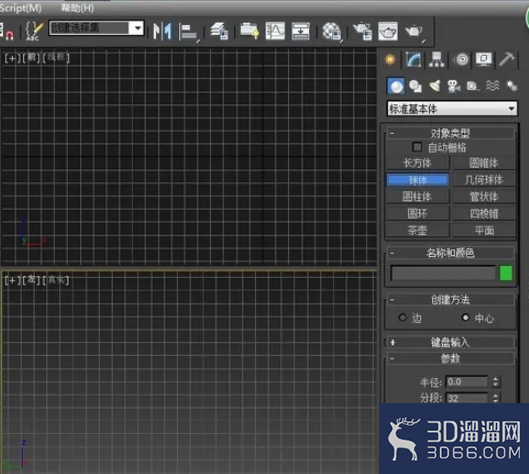
Task: Open 标准基本体 primitives dropdown
Action: [x=452, y=109]
